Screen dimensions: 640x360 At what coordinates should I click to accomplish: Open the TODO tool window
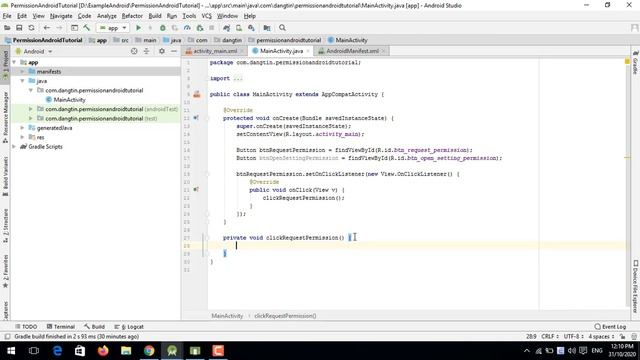pos(26,327)
